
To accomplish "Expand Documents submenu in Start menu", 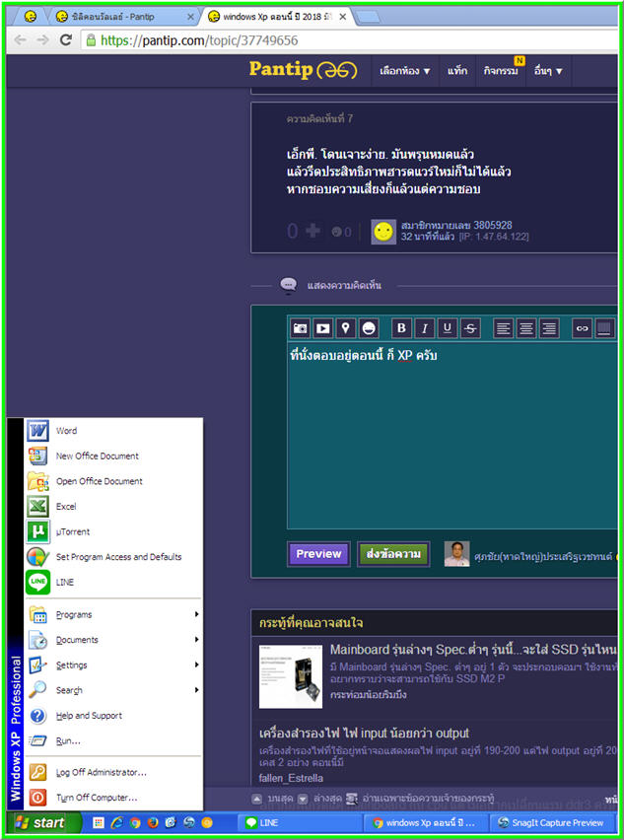I will pos(113,640).
